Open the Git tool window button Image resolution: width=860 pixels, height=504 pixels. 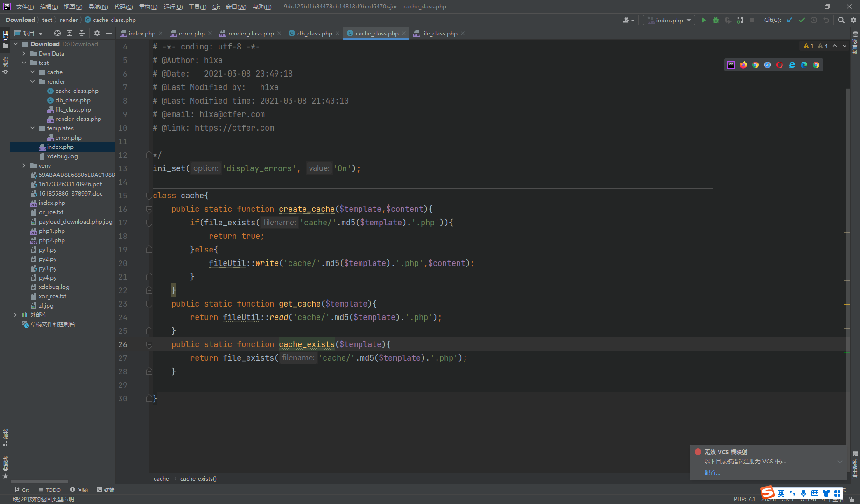(x=21, y=490)
